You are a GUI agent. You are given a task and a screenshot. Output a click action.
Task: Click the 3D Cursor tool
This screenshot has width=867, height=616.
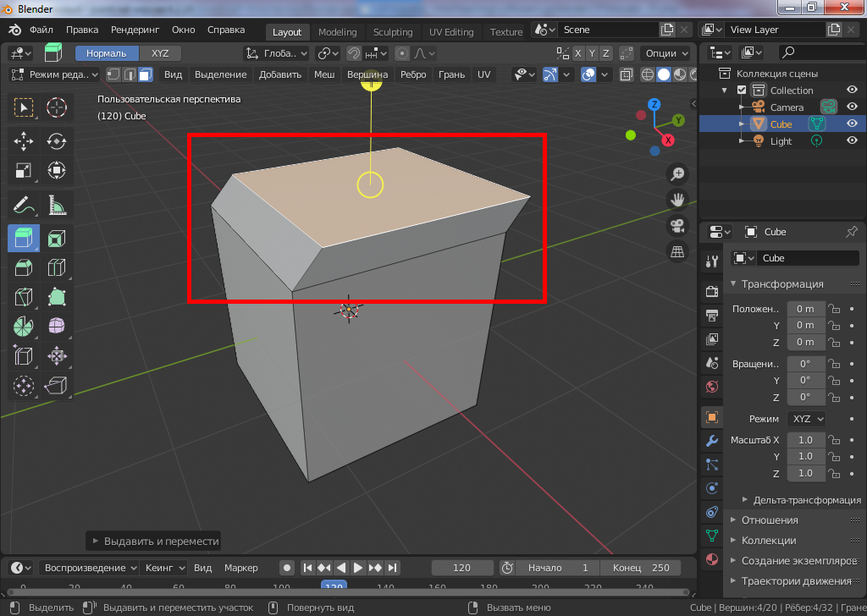click(57, 107)
